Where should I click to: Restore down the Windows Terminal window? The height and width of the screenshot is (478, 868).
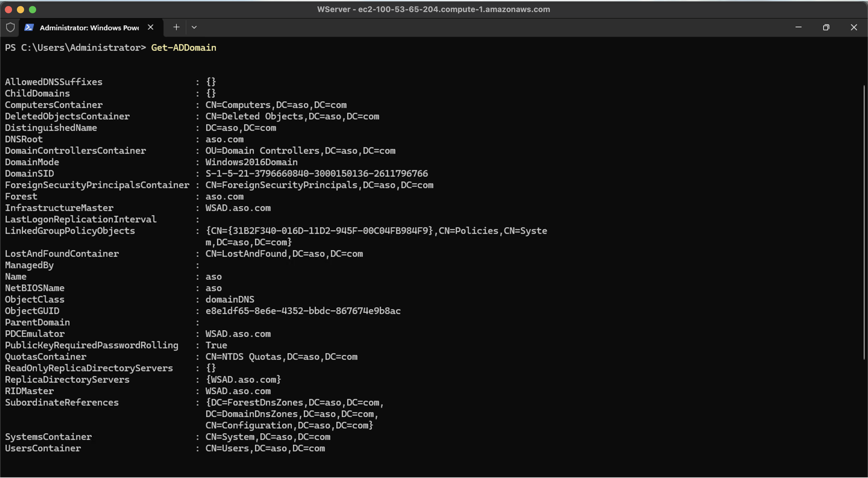click(x=826, y=27)
